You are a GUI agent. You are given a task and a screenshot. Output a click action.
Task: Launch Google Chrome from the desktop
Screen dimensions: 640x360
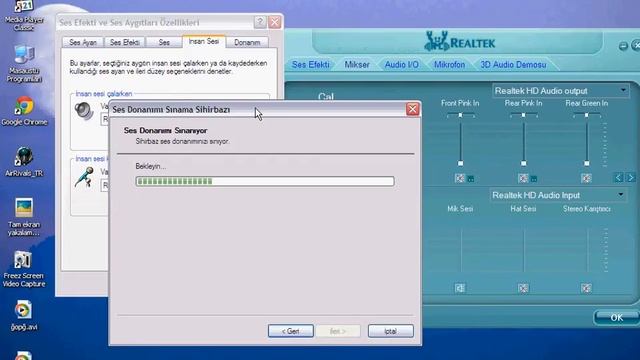[x=24, y=111]
